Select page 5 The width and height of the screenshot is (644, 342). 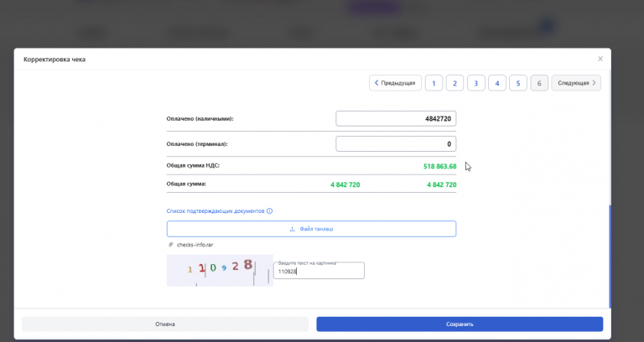pos(518,83)
